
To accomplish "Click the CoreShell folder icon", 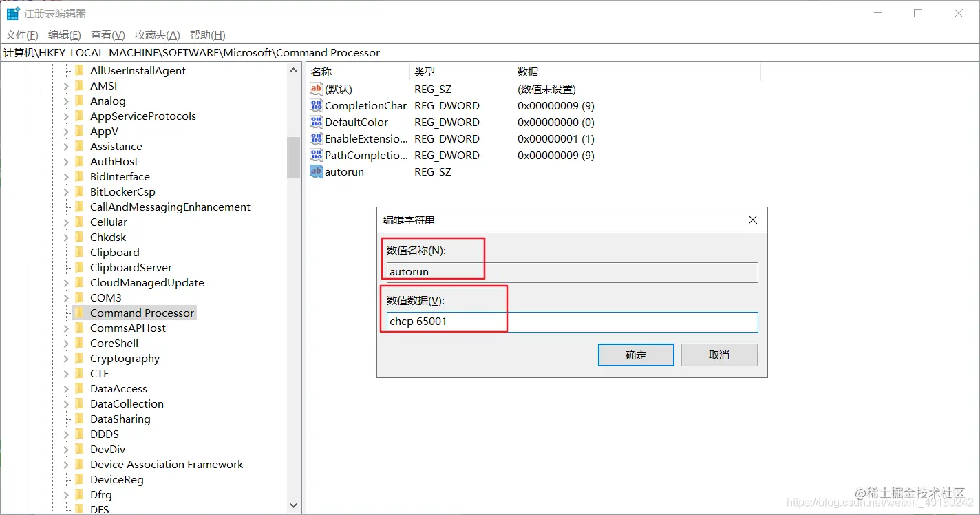I will click(x=80, y=343).
